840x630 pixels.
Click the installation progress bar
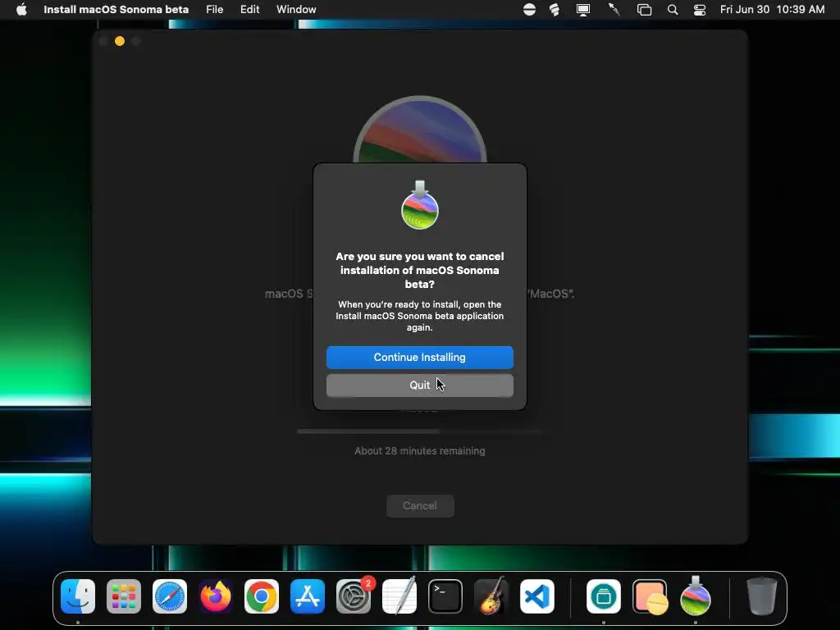(x=419, y=431)
